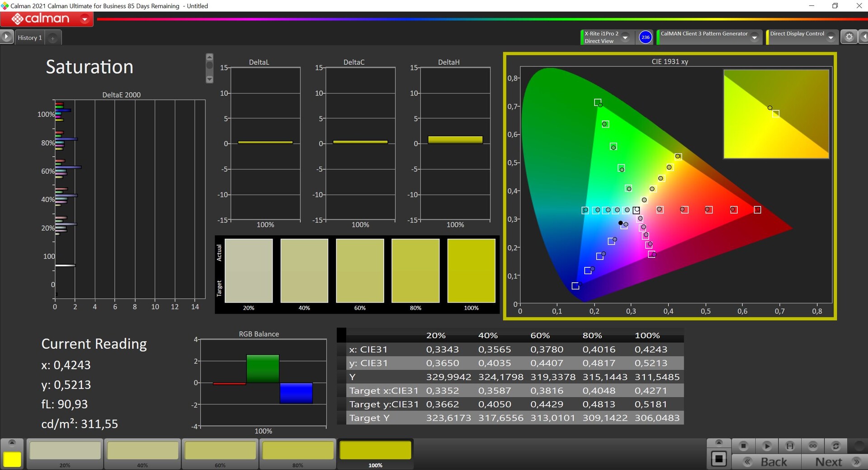
Task: Click the single-read bracket icon
Action: point(790,446)
